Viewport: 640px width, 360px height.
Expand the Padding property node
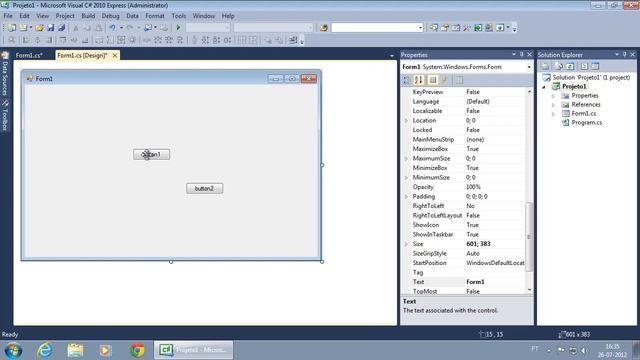coord(406,196)
